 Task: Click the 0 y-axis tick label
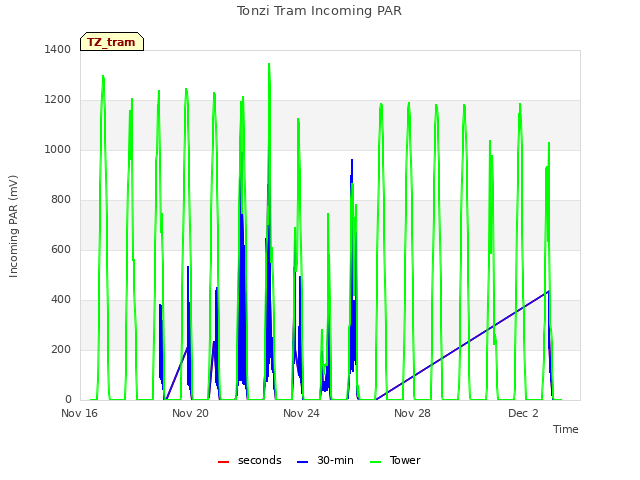click(68, 399)
